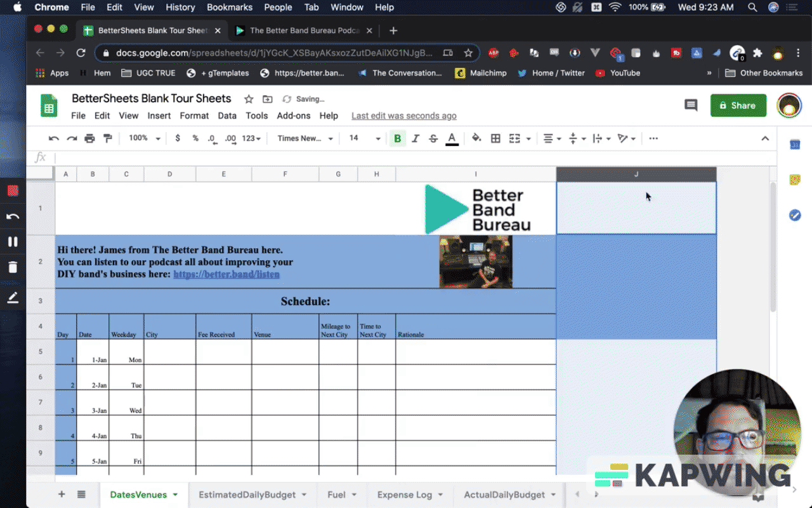Open Google Tasks side panel
Viewport: 812px width, 508px height.
[x=795, y=215]
